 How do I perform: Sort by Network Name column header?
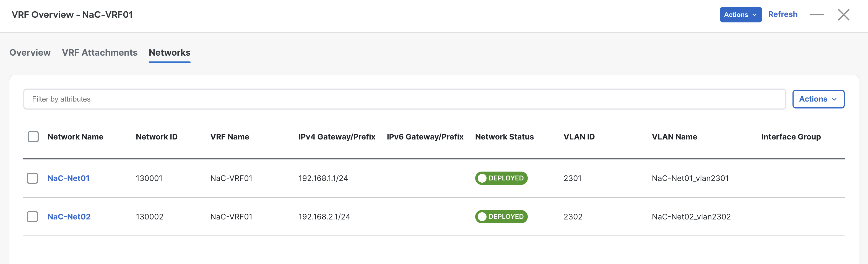point(76,137)
